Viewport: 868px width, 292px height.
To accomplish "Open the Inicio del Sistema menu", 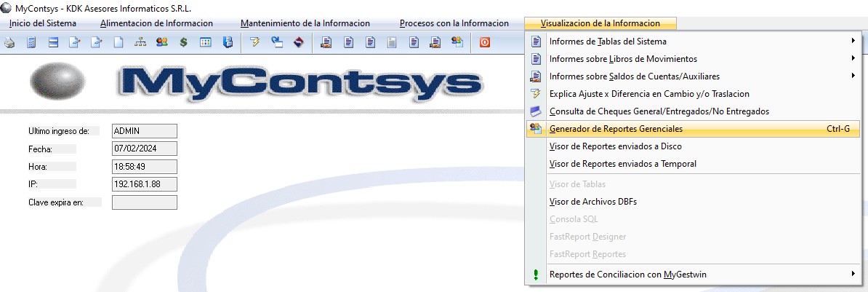I will [42, 23].
